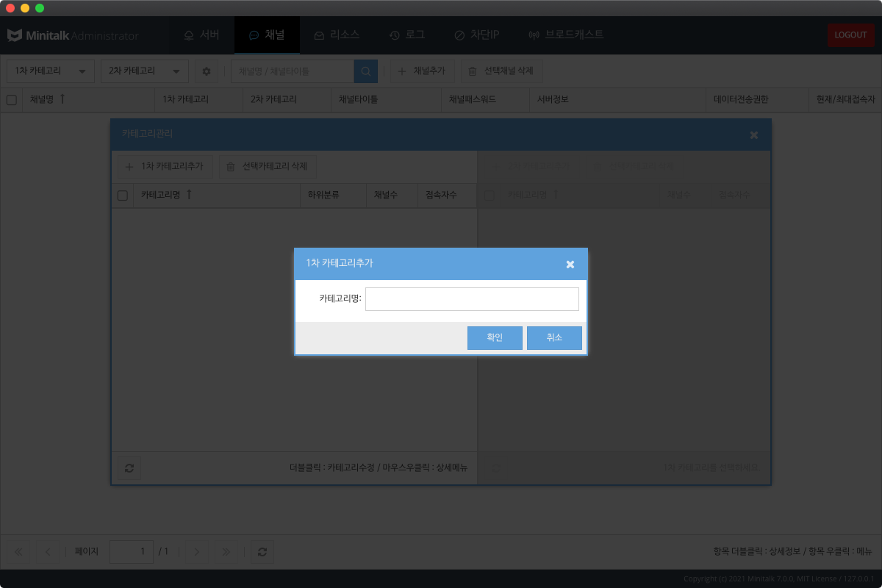
Task: Toggle select-all checkbox in channel table
Action: pyautogui.click(x=12, y=100)
